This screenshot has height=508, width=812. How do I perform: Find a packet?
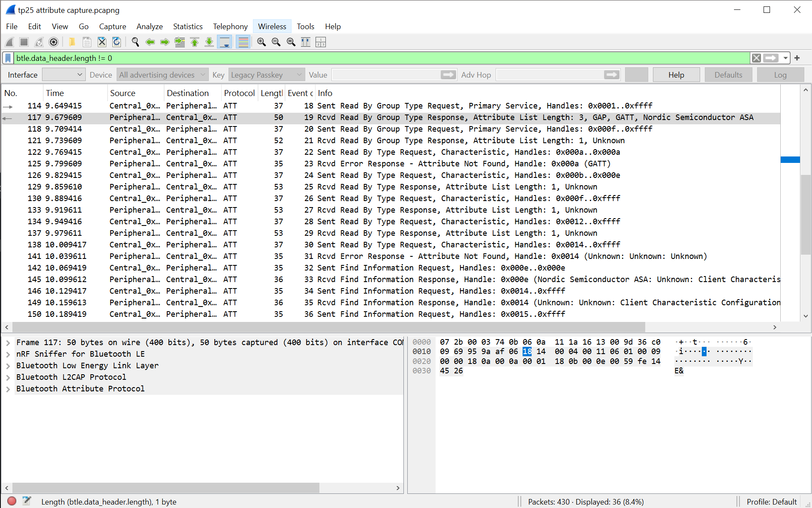(x=135, y=42)
